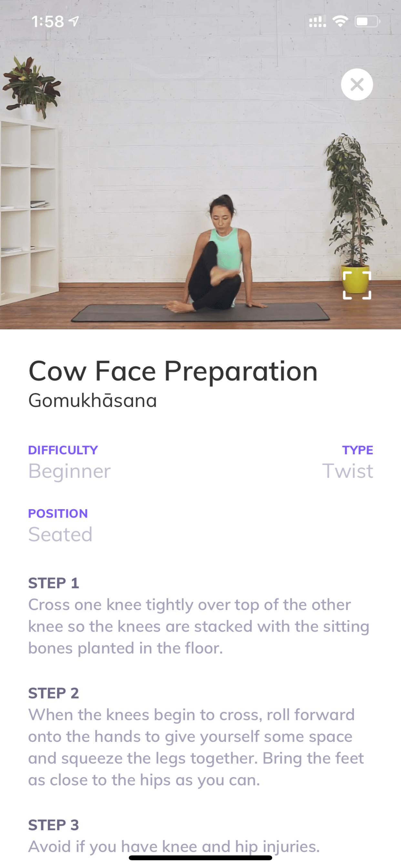
Task: Tap the POSITION label
Action: click(x=58, y=513)
